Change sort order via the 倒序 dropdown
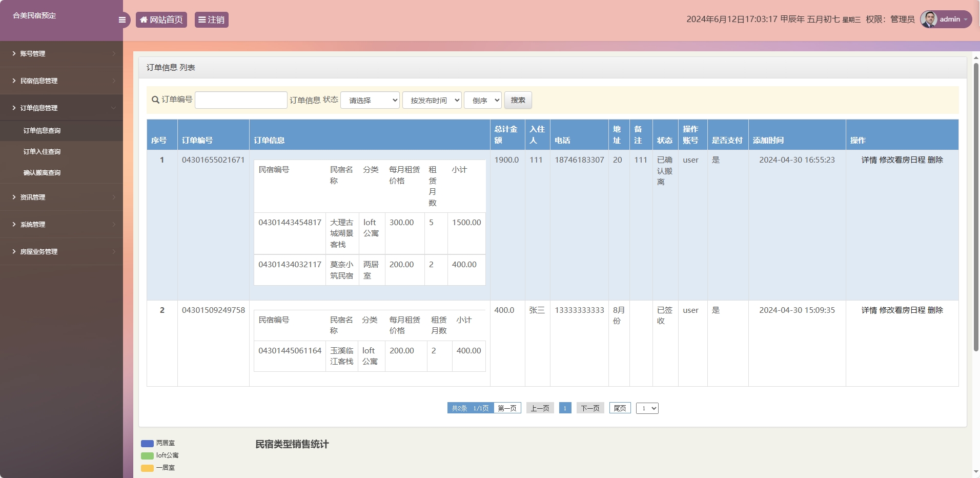Image resolution: width=980 pixels, height=478 pixels. 482,100
